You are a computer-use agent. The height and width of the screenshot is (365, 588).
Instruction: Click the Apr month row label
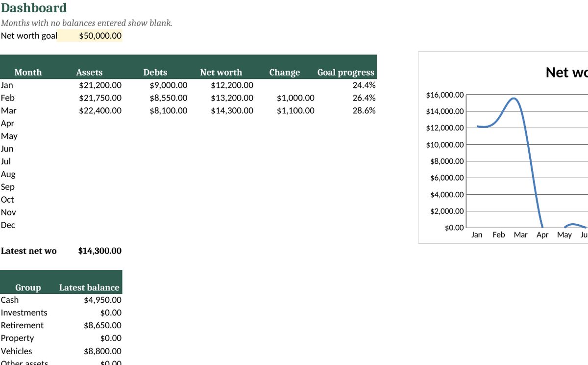tap(7, 123)
